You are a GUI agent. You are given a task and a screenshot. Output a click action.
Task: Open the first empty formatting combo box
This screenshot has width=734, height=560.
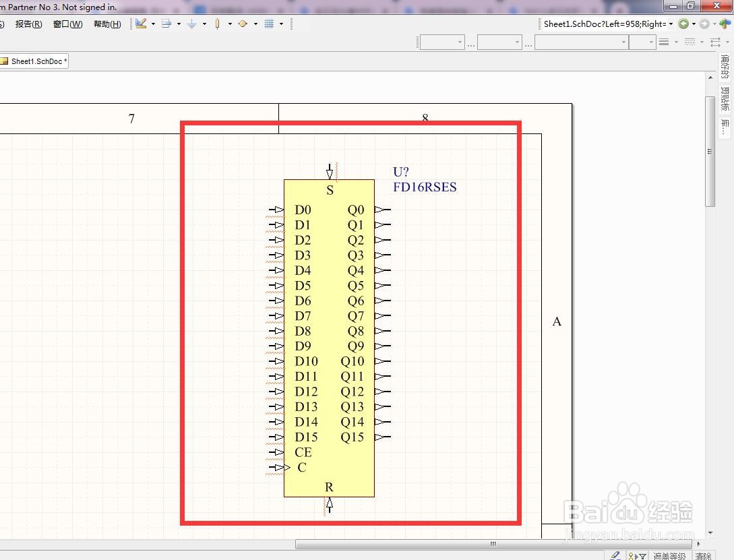(x=442, y=42)
